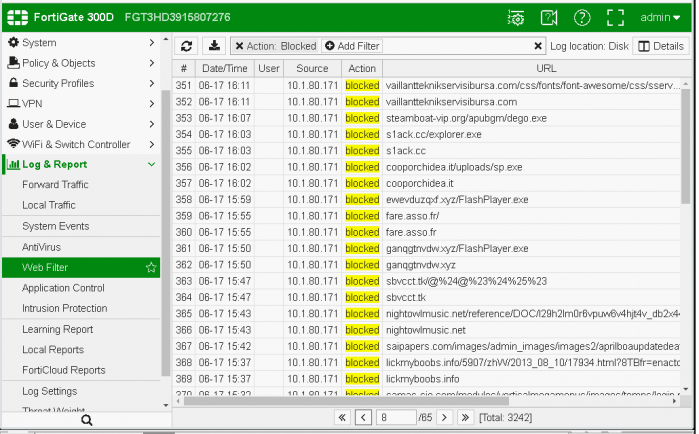The width and height of the screenshot is (699, 434).
Task: Open Log Settings page
Action: coord(49,391)
